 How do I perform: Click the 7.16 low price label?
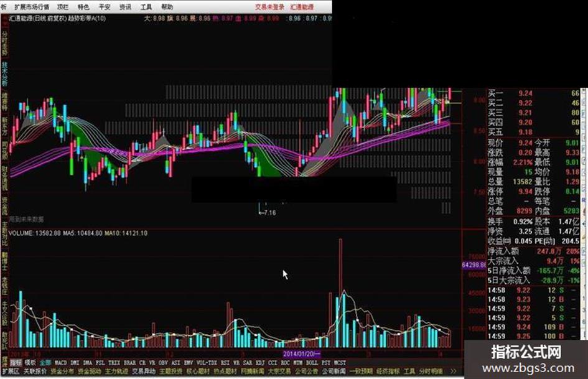coord(268,212)
